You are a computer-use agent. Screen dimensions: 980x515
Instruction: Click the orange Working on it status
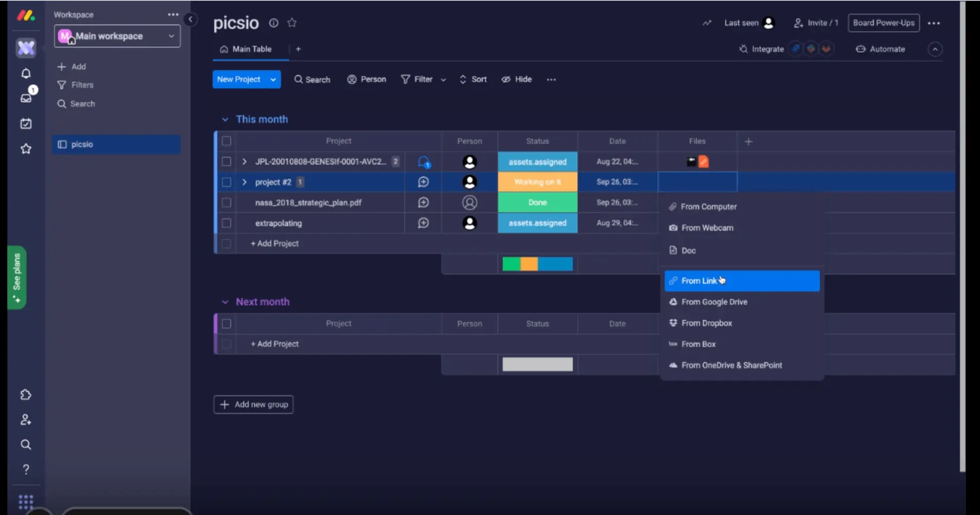537,182
